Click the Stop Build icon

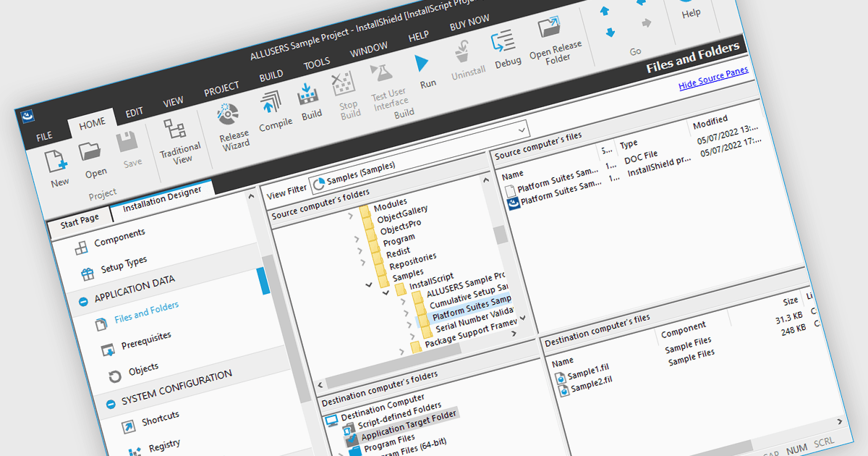pos(344,85)
